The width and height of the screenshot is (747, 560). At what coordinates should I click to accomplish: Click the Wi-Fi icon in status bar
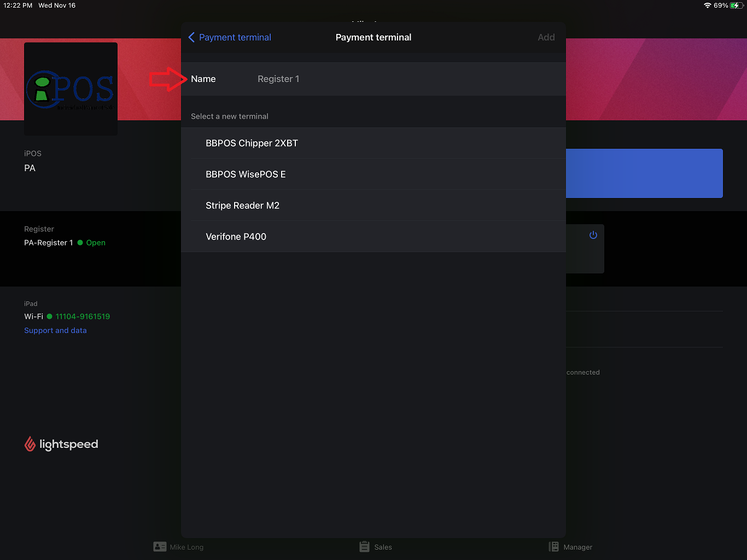pyautogui.click(x=707, y=5)
